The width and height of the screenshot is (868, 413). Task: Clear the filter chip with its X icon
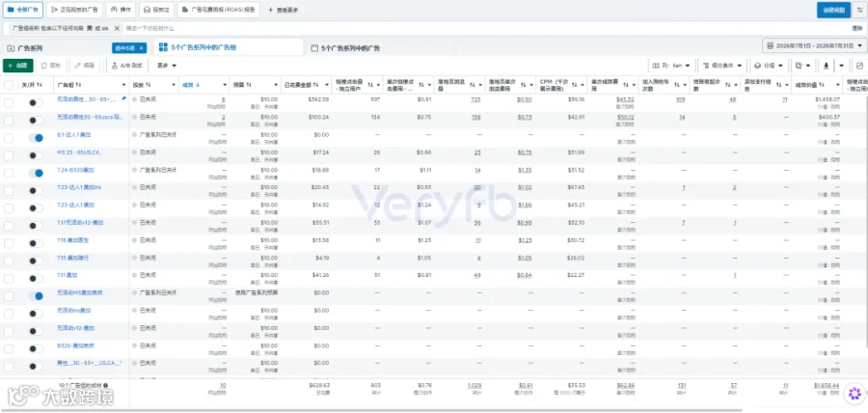(117, 28)
